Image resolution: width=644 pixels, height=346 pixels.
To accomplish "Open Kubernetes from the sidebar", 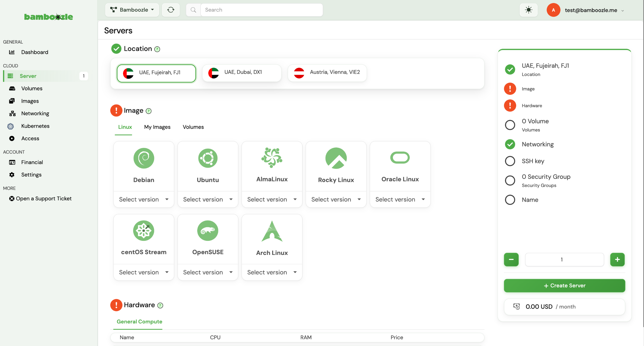I will pyautogui.click(x=35, y=126).
